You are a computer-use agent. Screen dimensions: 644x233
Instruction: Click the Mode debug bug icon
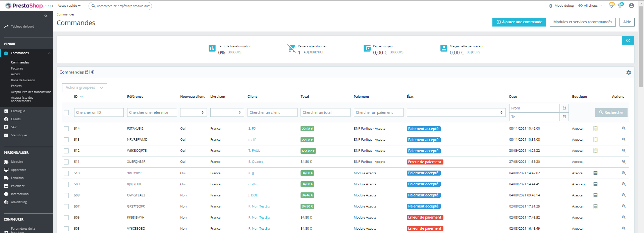pyautogui.click(x=551, y=6)
